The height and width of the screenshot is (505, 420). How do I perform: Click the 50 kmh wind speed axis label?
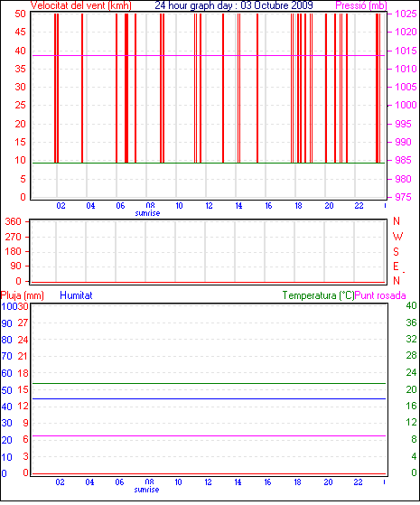[20, 14]
